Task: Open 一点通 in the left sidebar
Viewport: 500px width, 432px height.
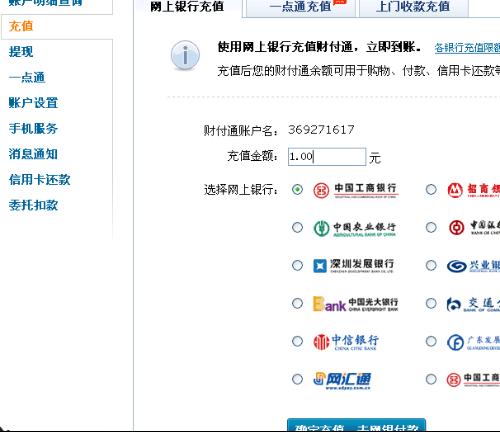Action: click(27, 77)
